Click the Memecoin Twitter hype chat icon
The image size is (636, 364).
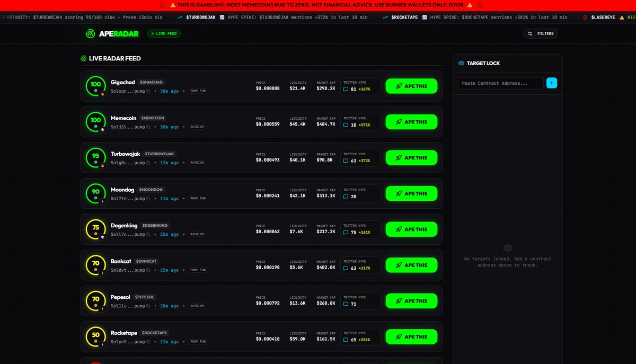(346, 125)
